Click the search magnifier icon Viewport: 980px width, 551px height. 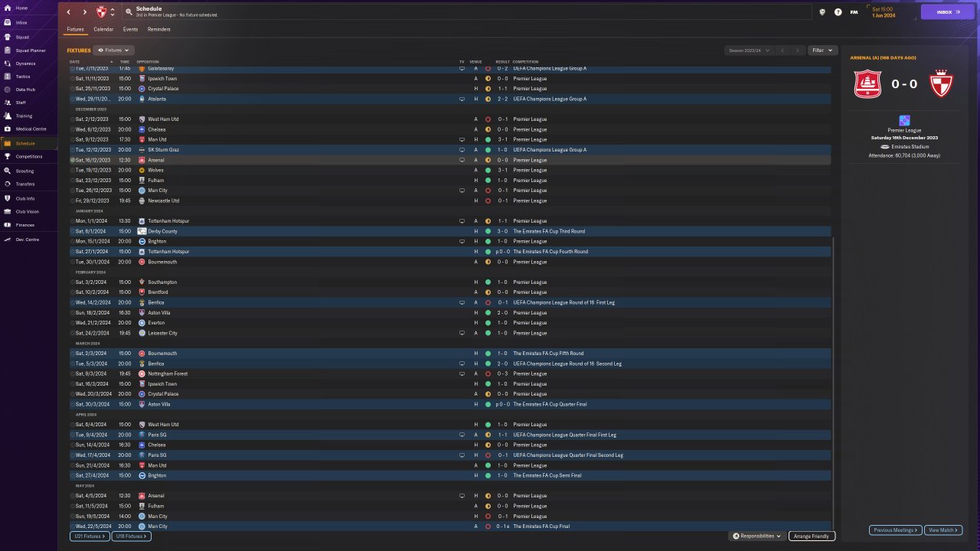(129, 12)
